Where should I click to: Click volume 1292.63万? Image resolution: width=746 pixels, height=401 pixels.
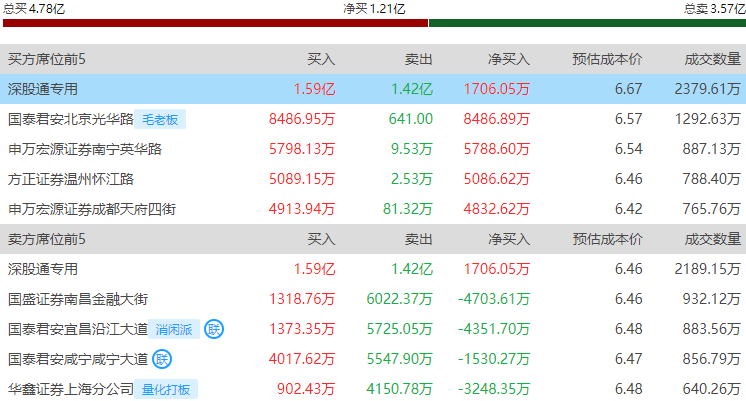pos(707,119)
